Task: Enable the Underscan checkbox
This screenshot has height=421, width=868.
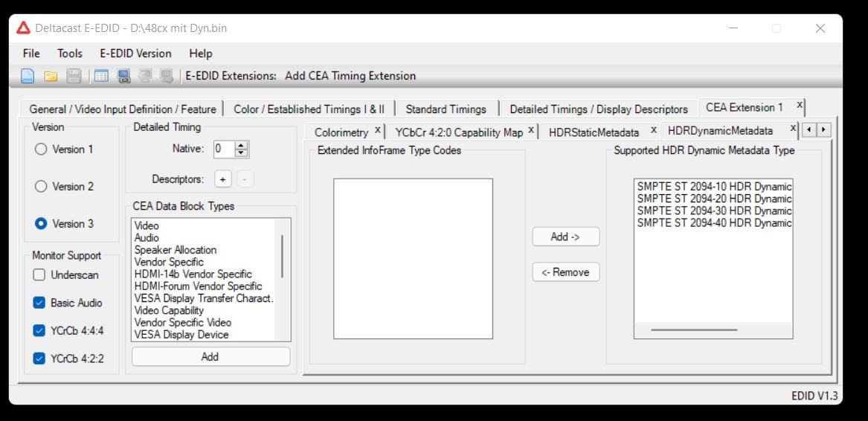Action: (x=39, y=274)
